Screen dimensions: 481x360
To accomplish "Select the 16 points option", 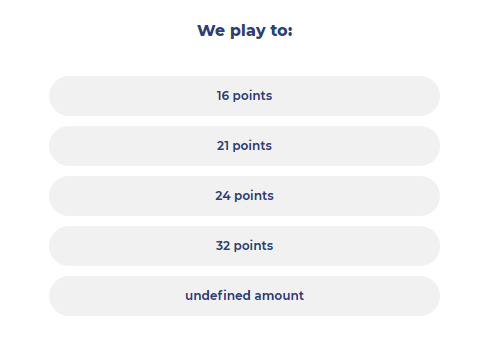I will (x=244, y=96).
